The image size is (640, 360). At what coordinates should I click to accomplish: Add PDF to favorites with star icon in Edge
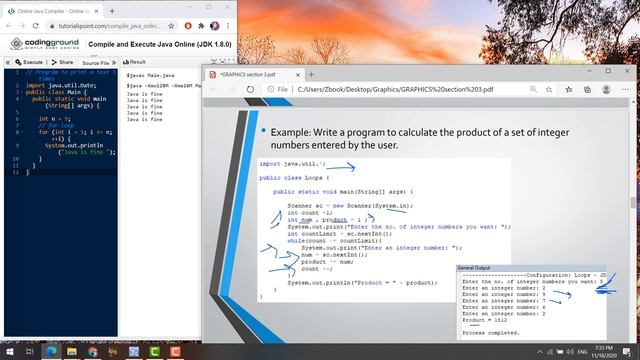(x=549, y=89)
